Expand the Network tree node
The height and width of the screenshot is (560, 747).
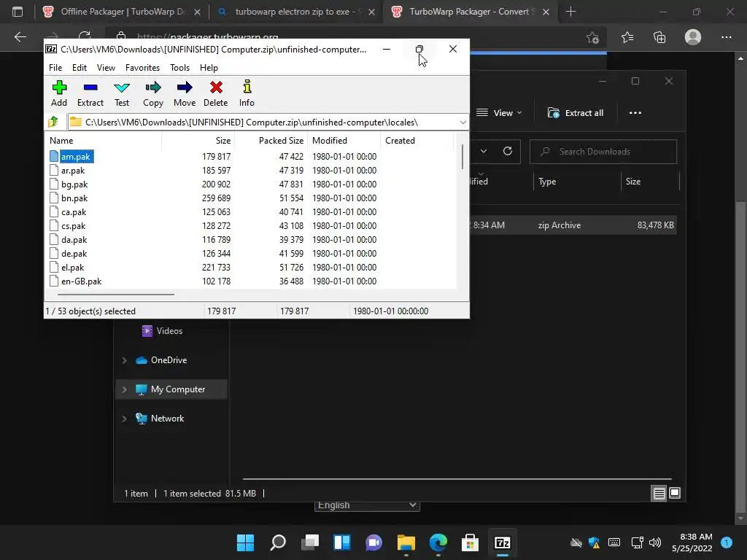tap(124, 419)
